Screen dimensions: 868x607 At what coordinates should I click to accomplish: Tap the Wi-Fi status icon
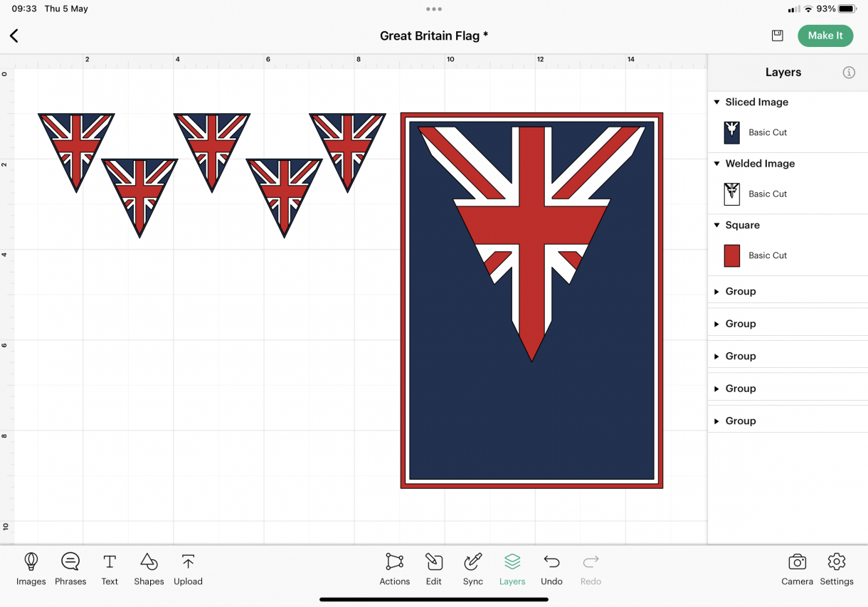[808, 9]
